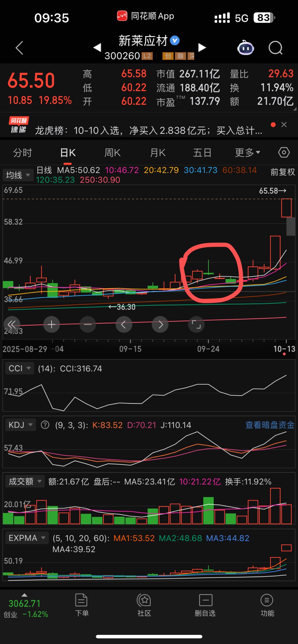Go to previous stock with left triangle
The width and height of the screenshot is (298, 644).
coord(97,48)
